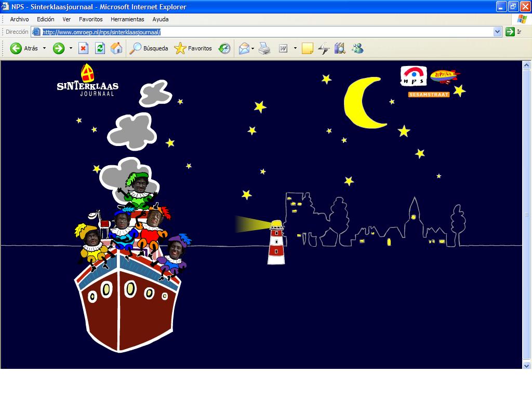Open the Herramientas menu

click(x=127, y=19)
